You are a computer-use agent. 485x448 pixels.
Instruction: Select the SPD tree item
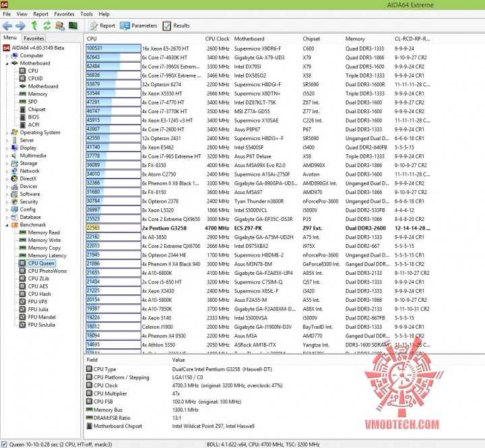[x=32, y=102]
